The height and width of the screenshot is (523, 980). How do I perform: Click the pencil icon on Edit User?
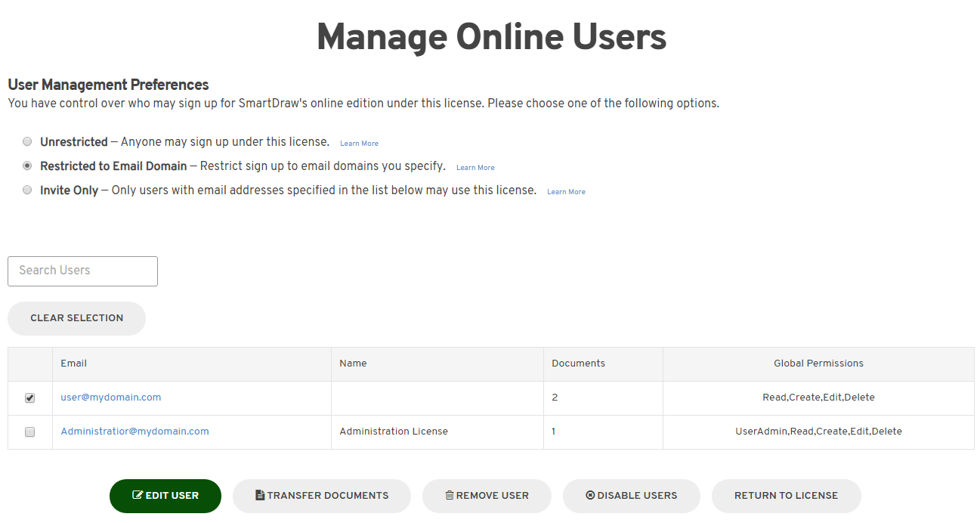click(x=138, y=496)
